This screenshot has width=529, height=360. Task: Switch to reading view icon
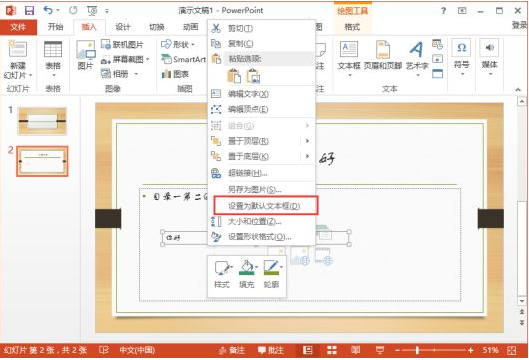(356, 350)
